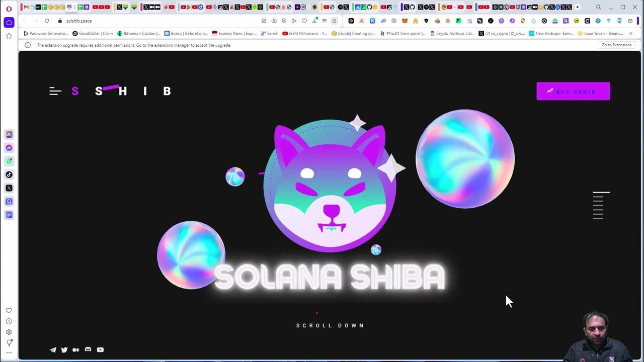Open GoodDollar | Claim bookmark
The height and width of the screenshot is (362, 644).
93,33
